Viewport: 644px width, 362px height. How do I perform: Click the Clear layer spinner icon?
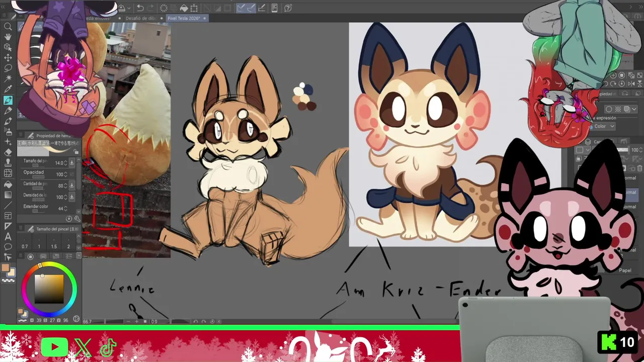tap(164, 8)
